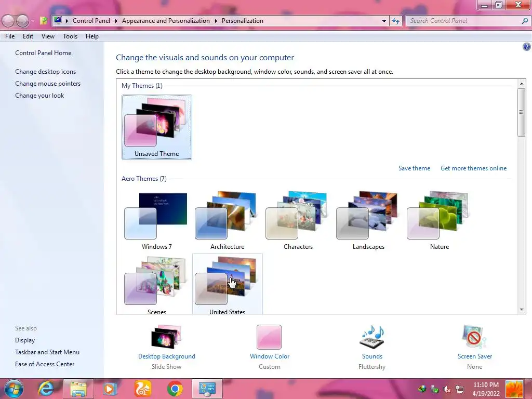Click the Save theme link
The width and height of the screenshot is (532, 399).
414,168
